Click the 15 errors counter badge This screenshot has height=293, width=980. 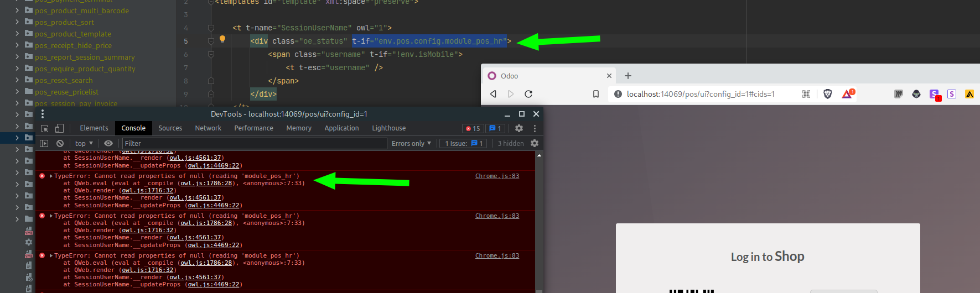coord(473,128)
